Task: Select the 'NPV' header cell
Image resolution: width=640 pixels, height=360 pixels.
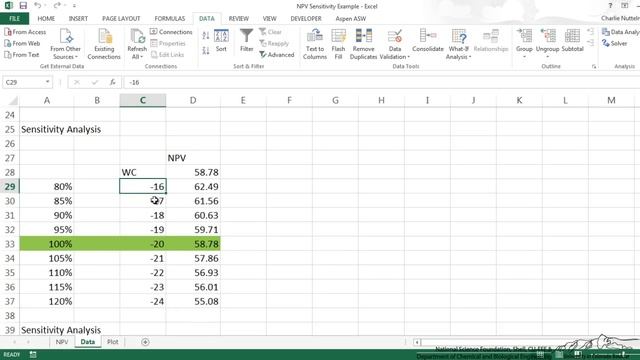Action: [193, 158]
